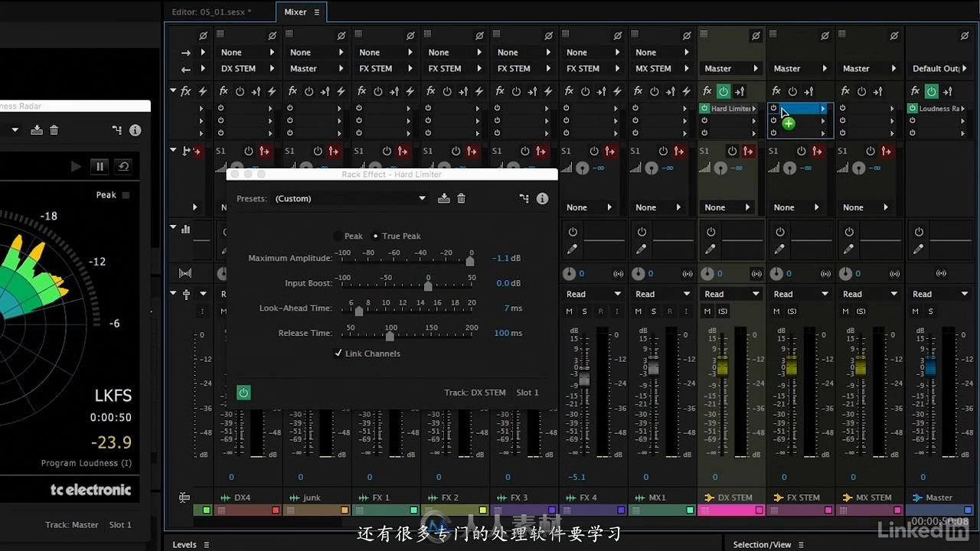Open the Levels panel tab
Screen dimensions: 980x551
pyautogui.click(x=185, y=545)
